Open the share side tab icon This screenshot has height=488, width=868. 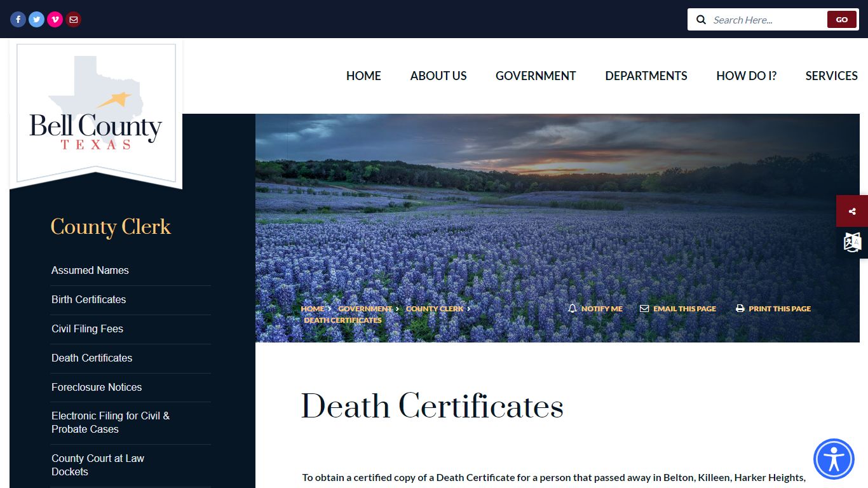click(852, 211)
